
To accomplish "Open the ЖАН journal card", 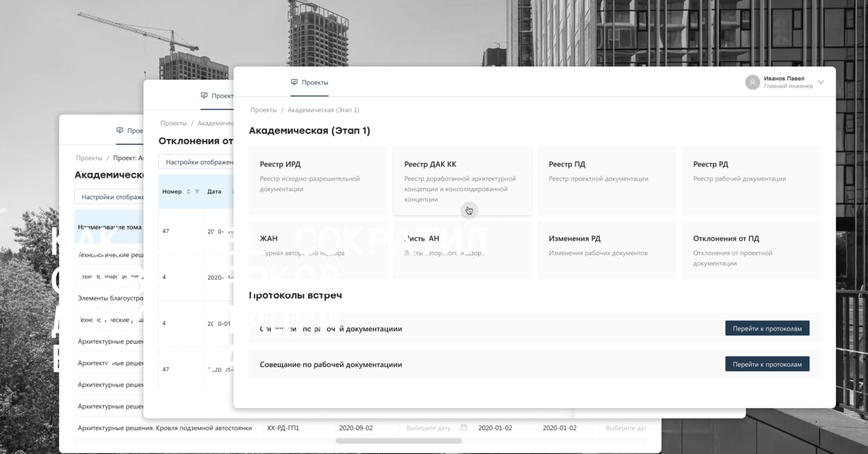I will click(x=318, y=250).
